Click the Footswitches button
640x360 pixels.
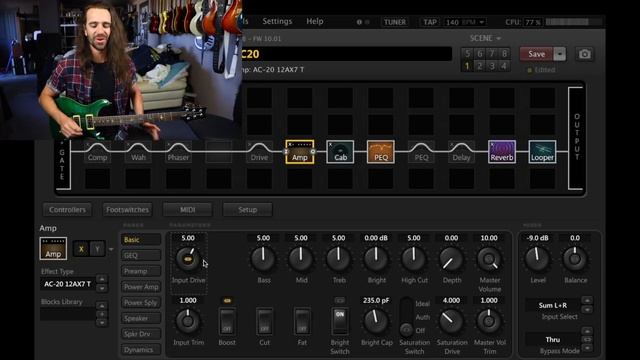[x=127, y=210]
